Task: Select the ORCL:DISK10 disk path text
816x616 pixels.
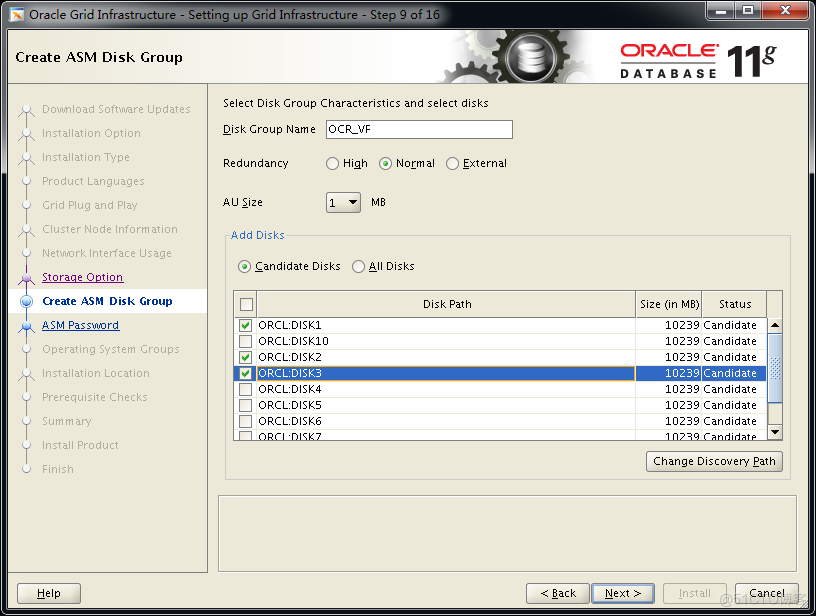Action: [294, 342]
